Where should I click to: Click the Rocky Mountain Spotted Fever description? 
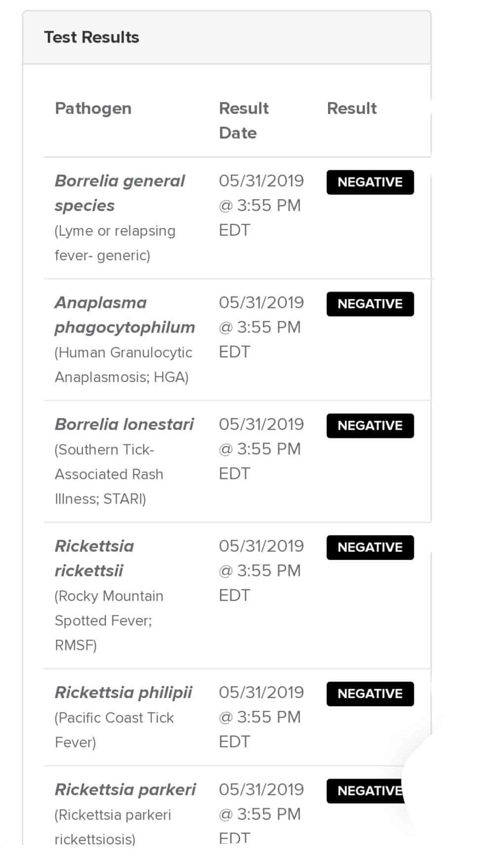109,620
